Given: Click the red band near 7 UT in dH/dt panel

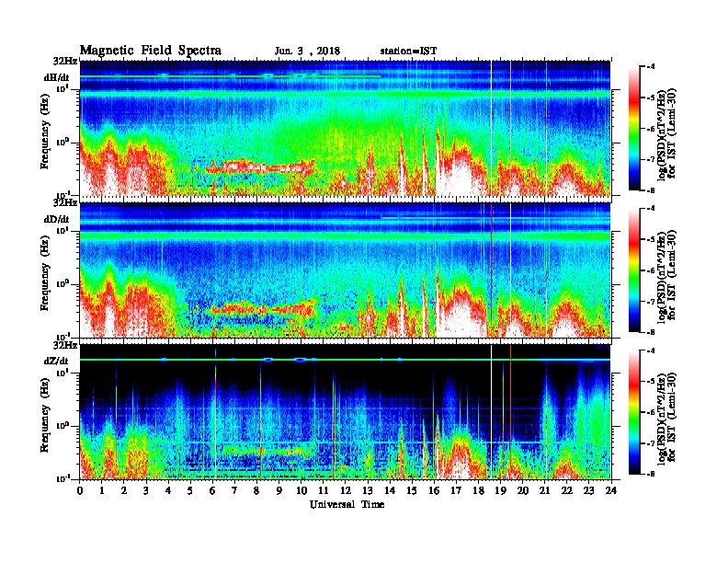Looking at the screenshot, I should point(260,167).
